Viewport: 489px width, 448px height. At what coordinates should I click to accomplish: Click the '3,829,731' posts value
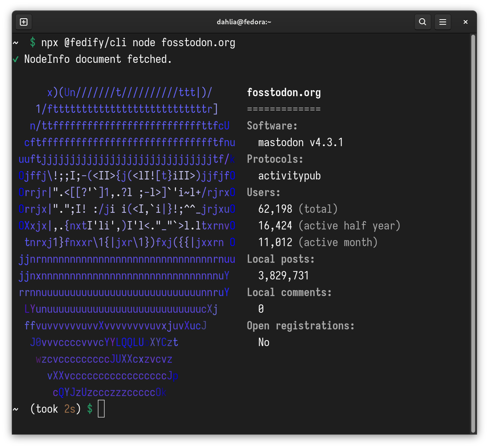pyautogui.click(x=284, y=276)
